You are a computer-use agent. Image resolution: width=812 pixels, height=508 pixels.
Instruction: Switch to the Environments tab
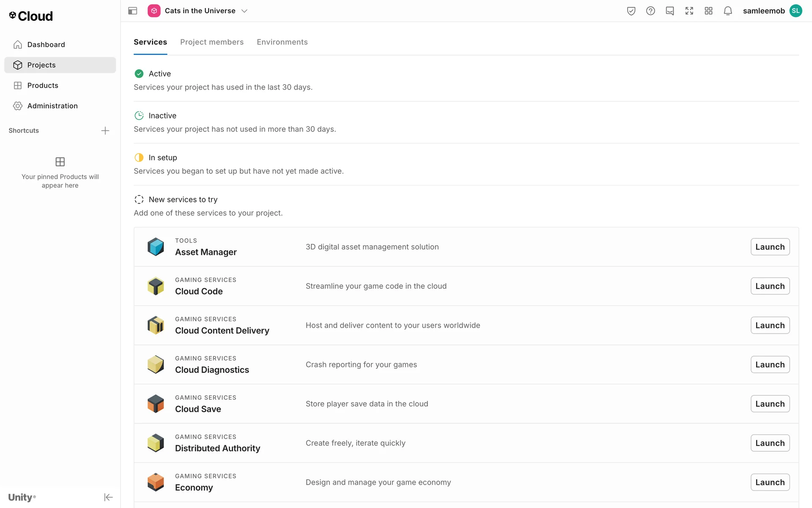pyautogui.click(x=282, y=42)
